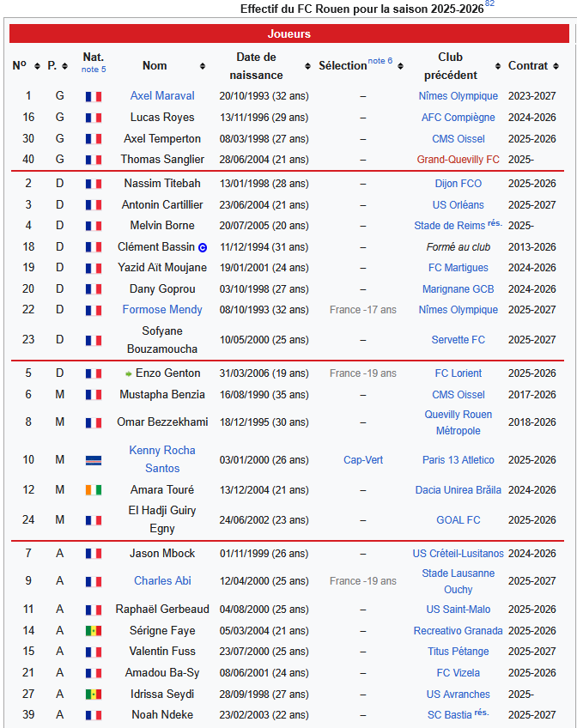Click the captain badge beside Clément Bassin
The image size is (577, 728).
pos(203,247)
